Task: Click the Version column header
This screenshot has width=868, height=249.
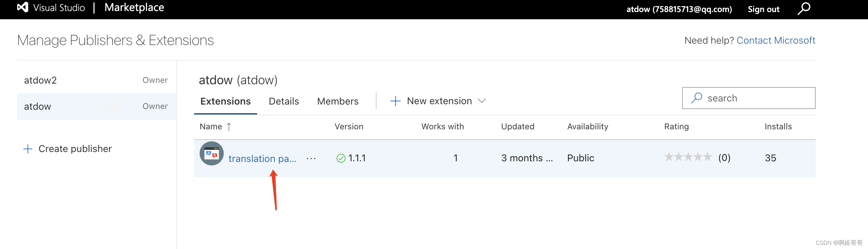Action: pos(349,127)
